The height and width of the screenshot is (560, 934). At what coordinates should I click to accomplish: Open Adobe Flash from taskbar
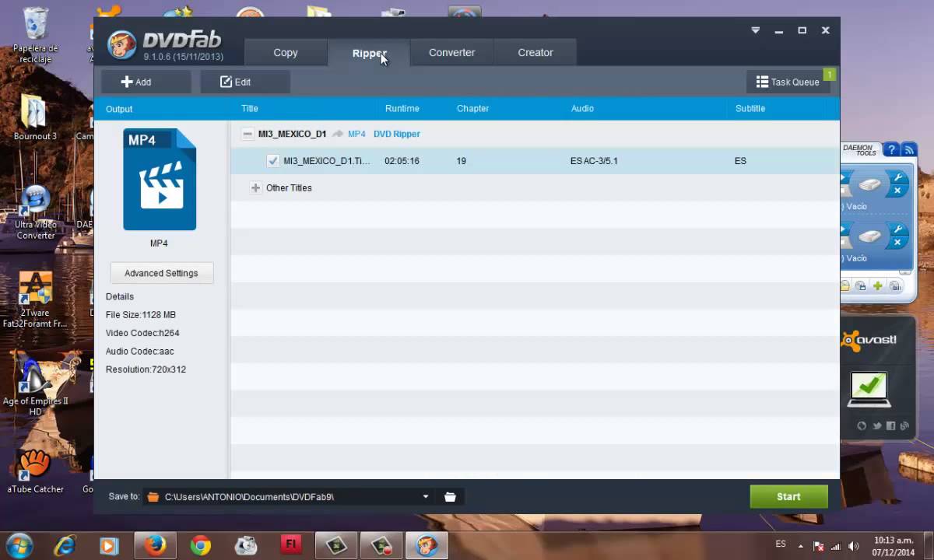click(x=291, y=545)
